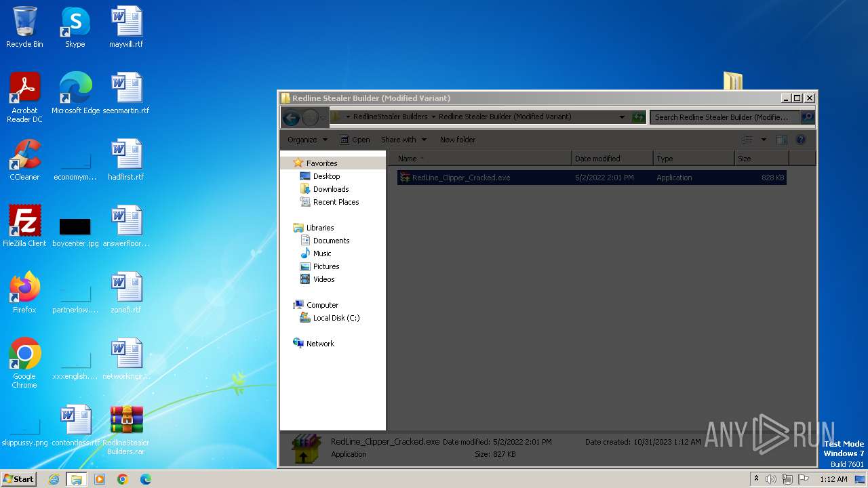
Task: Sort by Size column header
Action: click(762, 159)
